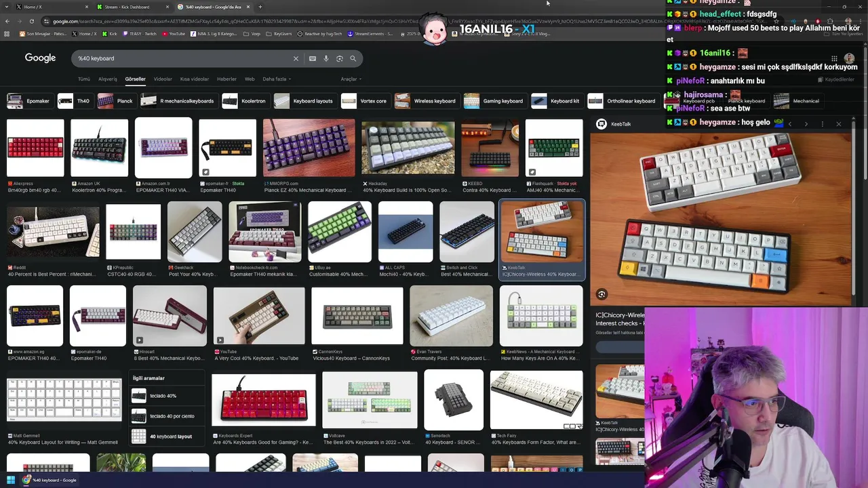
Task: Filter by the Koolertron chip
Action: coord(245,101)
